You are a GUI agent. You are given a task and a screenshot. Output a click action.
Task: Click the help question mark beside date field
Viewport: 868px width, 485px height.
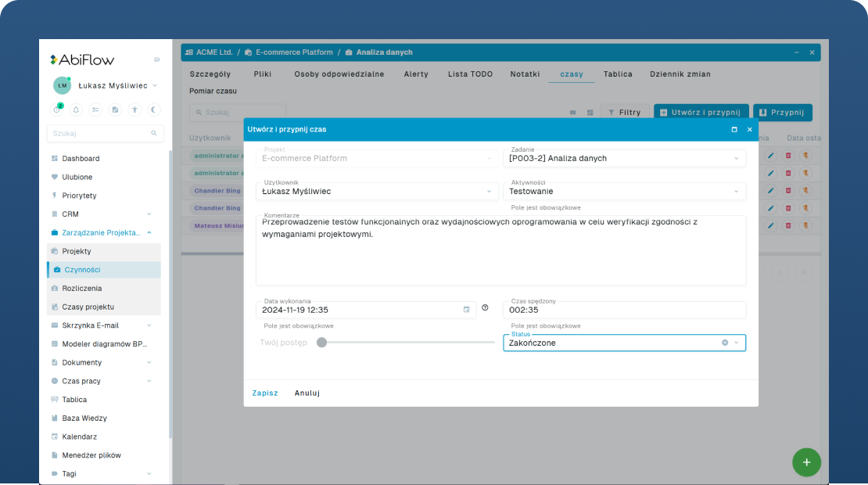(485, 308)
